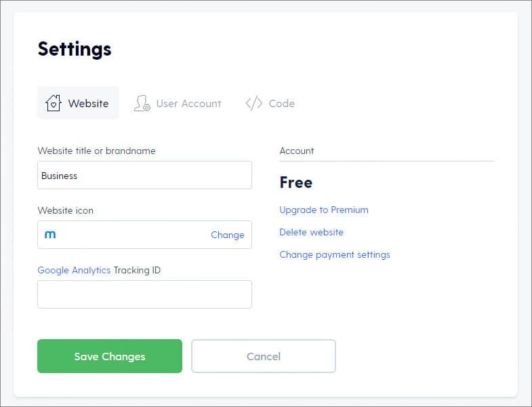Click the Code angle-brackets icon
This screenshot has width=532, height=407.
coord(253,103)
